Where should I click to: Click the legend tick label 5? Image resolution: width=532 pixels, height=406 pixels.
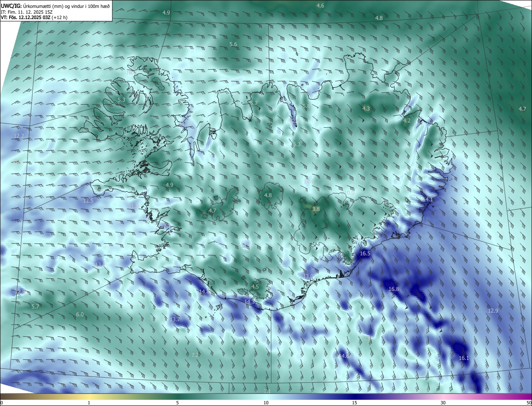[177, 403]
